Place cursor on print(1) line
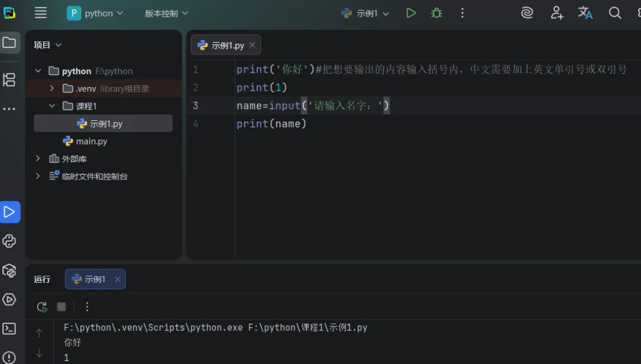The height and width of the screenshot is (364, 641). pos(262,87)
